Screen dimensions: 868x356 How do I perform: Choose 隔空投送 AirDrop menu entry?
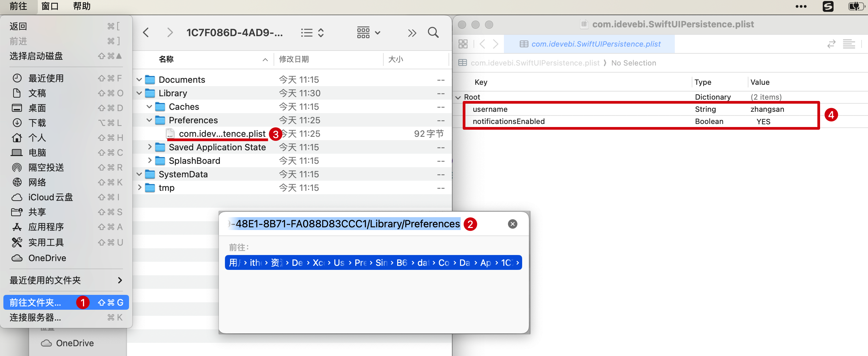pos(66,167)
